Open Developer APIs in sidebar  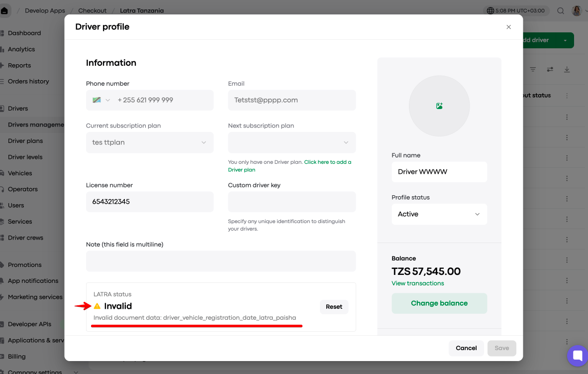[30, 324]
